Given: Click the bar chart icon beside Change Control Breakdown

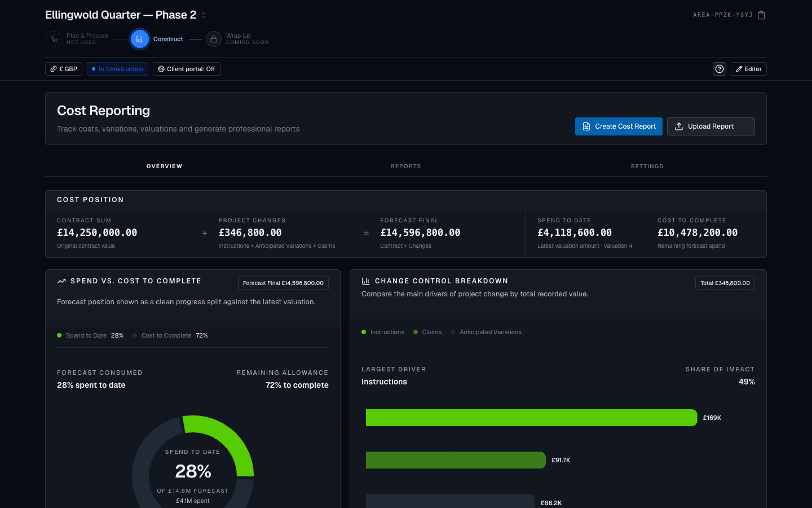Looking at the screenshot, I should 365,281.
